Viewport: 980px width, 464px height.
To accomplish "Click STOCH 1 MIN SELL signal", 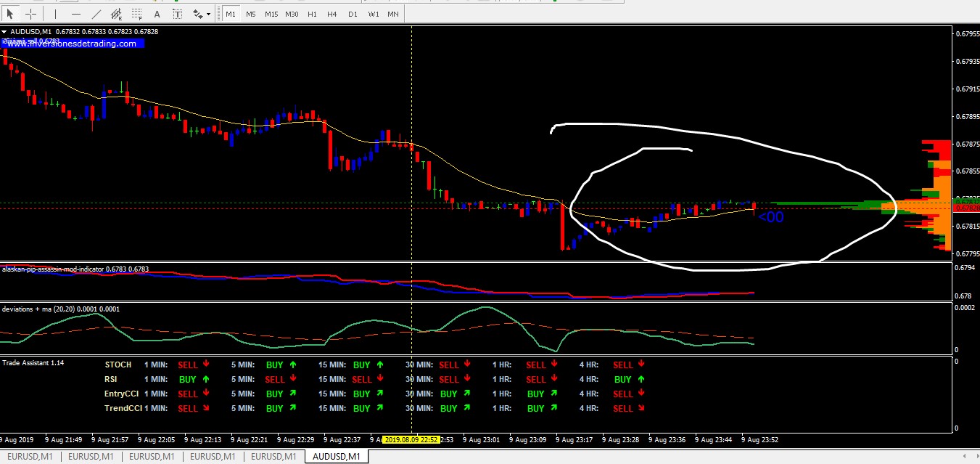I will (x=193, y=365).
